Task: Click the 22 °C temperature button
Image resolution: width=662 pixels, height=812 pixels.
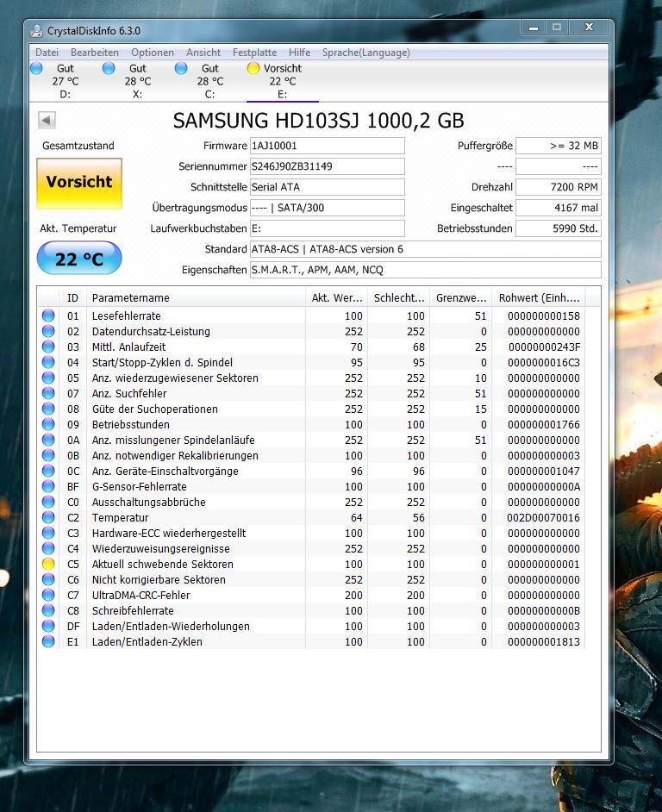Action: (79, 258)
